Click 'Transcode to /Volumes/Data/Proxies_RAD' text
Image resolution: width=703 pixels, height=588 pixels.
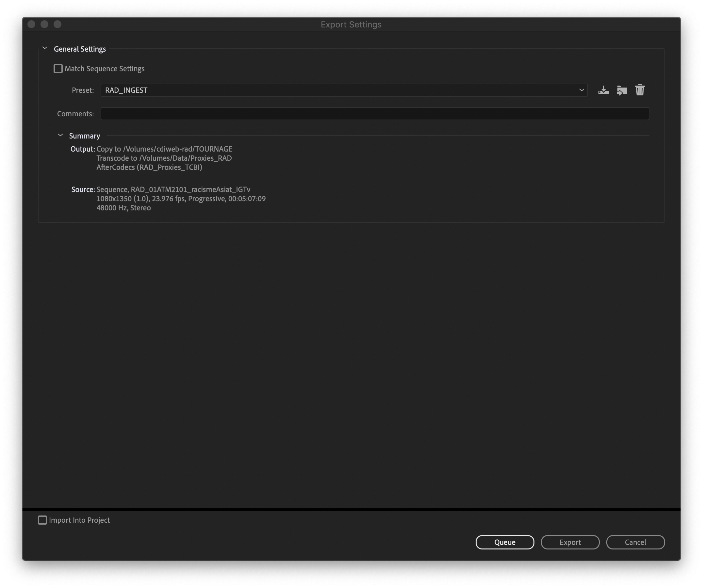(164, 158)
